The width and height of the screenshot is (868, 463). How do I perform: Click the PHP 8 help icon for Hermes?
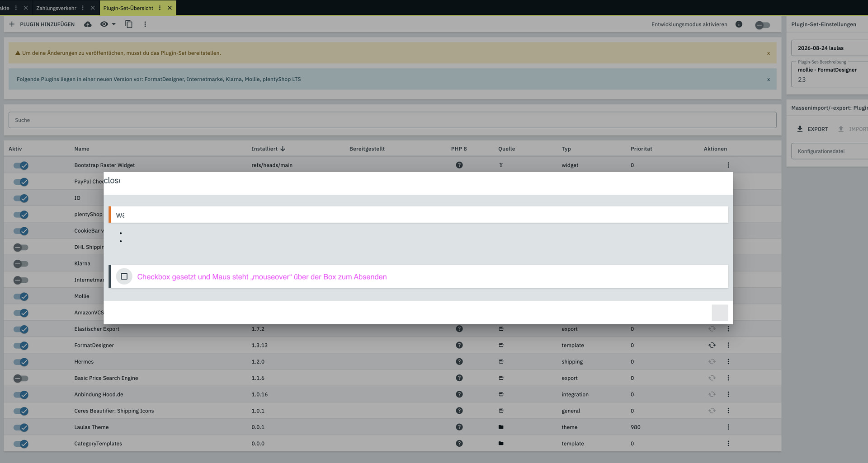(x=459, y=361)
